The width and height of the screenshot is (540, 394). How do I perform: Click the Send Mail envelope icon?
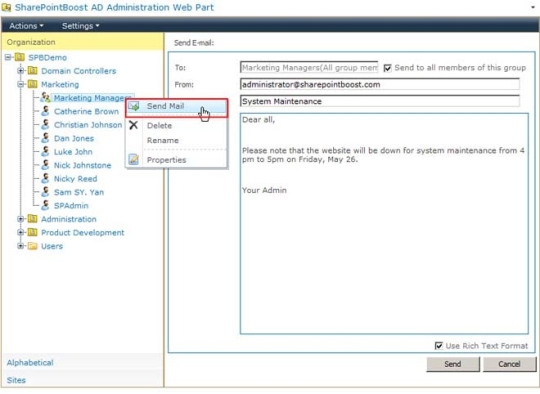click(x=134, y=106)
